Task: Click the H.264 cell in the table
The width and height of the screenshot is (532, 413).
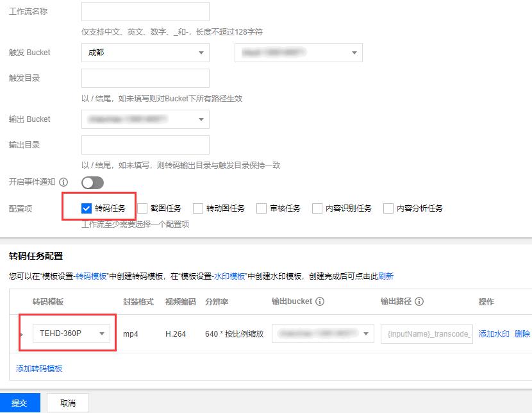Action: tap(176, 334)
